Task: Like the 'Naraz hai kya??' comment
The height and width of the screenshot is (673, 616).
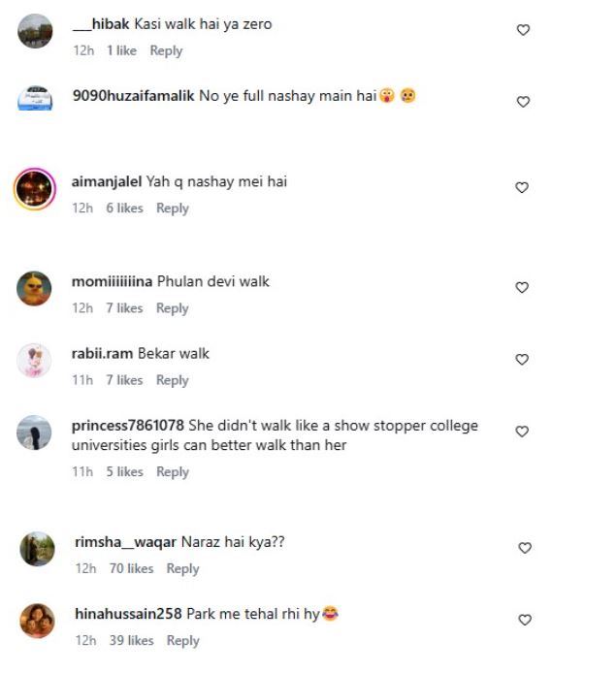Action: point(525,548)
